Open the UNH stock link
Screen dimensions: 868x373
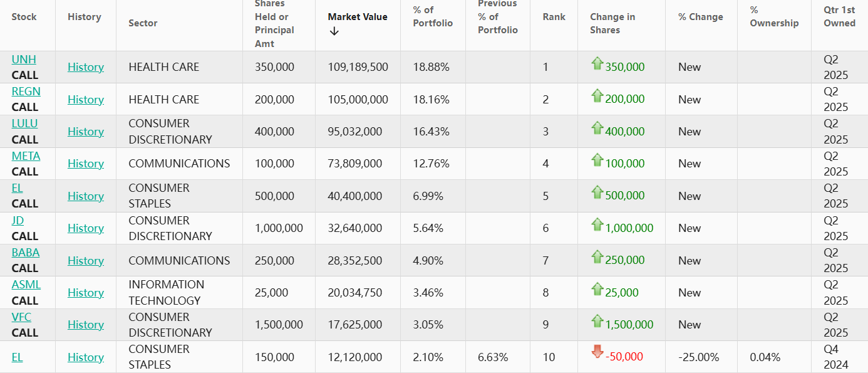coord(24,60)
